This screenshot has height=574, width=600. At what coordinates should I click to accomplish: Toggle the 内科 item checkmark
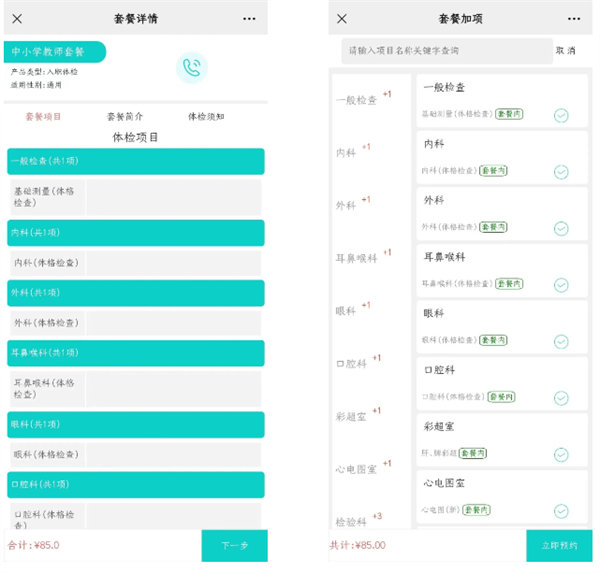[561, 172]
